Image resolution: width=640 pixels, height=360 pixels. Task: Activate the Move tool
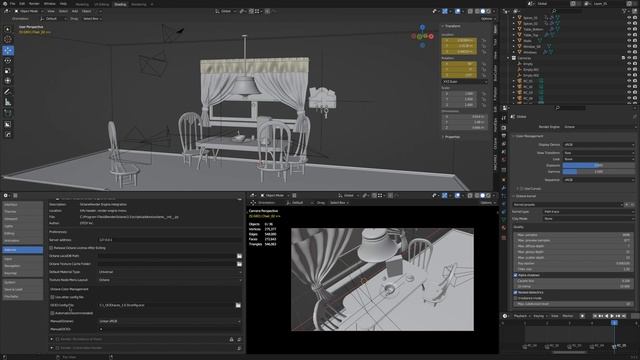8,50
